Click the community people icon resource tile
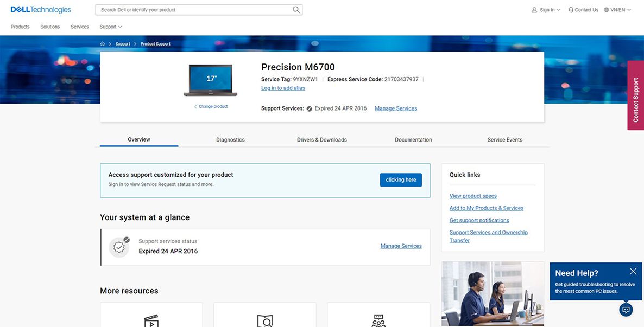The image size is (644, 327). (378, 321)
